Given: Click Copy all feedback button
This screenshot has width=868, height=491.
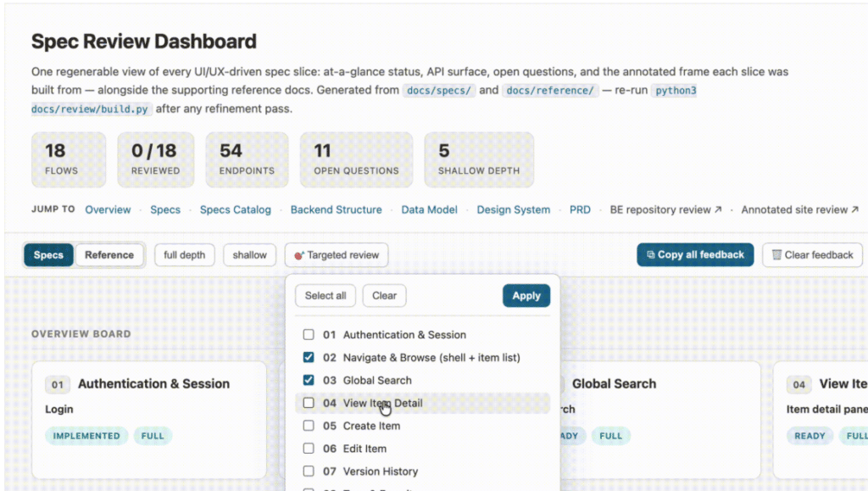Looking at the screenshot, I should pyautogui.click(x=695, y=254).
